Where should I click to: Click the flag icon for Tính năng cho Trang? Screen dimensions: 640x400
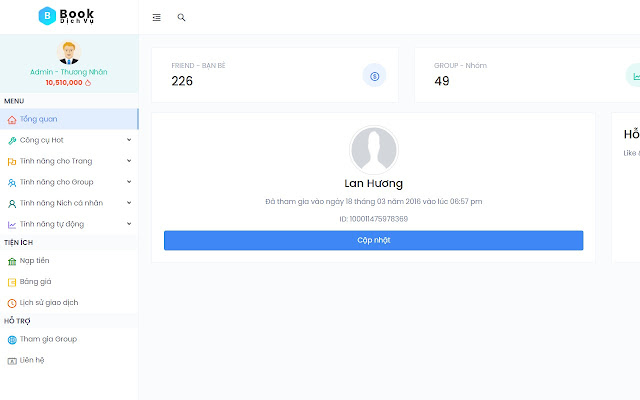(x=12, y=162)
